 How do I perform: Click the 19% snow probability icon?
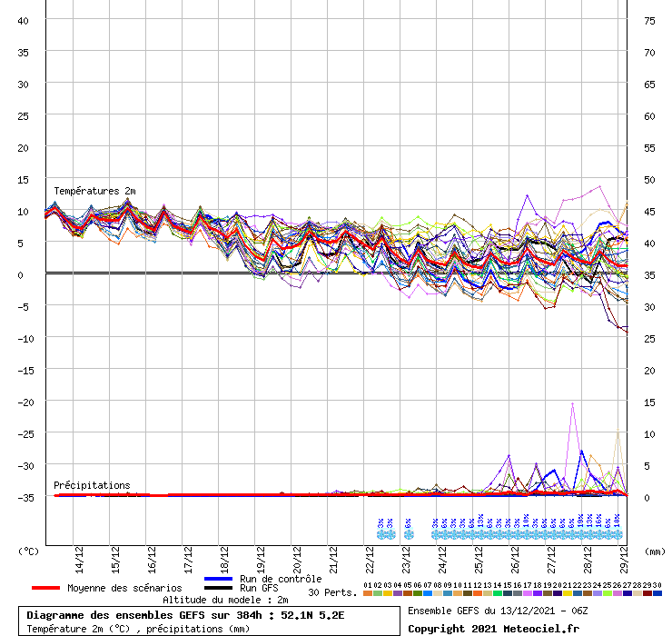pyautogui.click(x=581, y=534)
